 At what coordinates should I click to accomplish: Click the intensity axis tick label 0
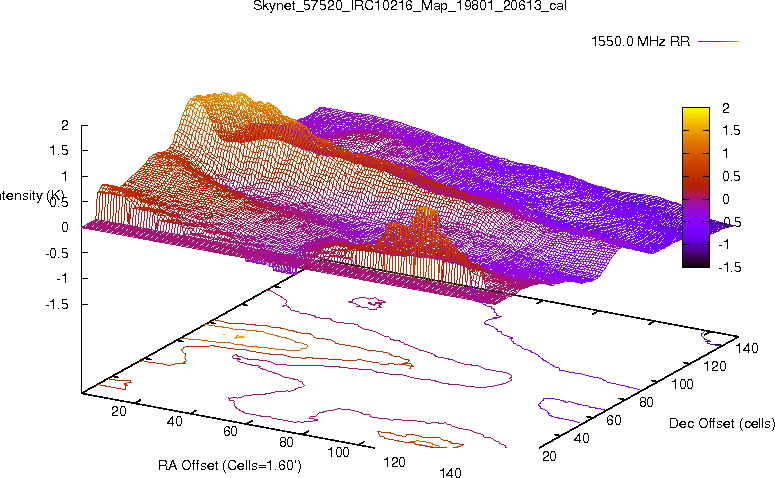tap(65, 227)
